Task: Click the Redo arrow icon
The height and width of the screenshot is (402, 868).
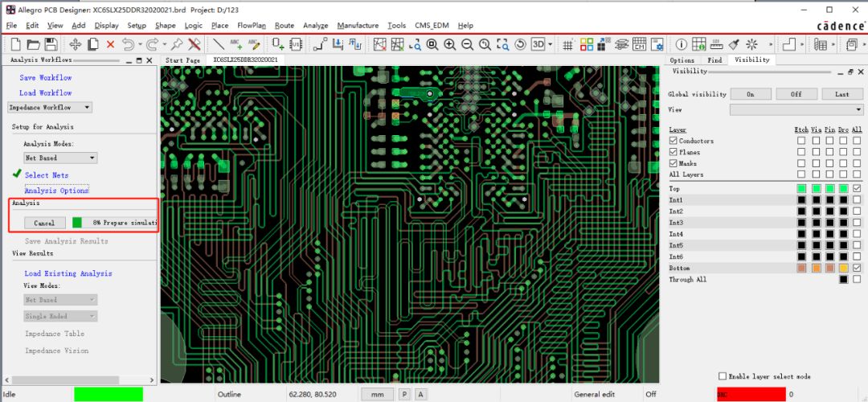Action: coord(153,44)
